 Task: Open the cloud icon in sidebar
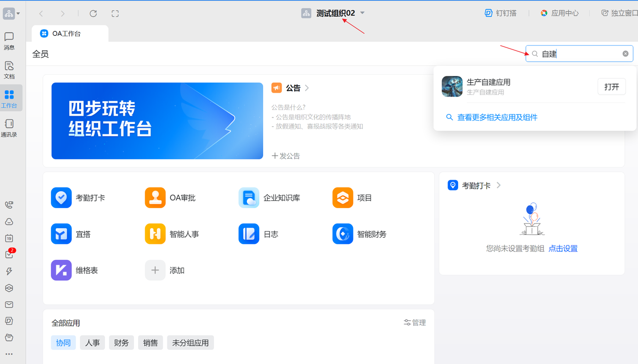click(9, 222)
